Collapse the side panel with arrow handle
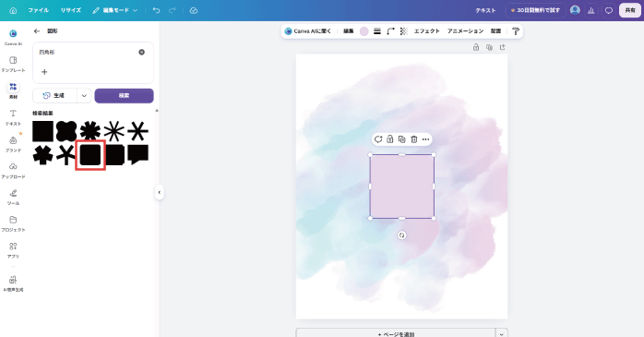Viewport: 644px width, 337px height. (160, 192)
